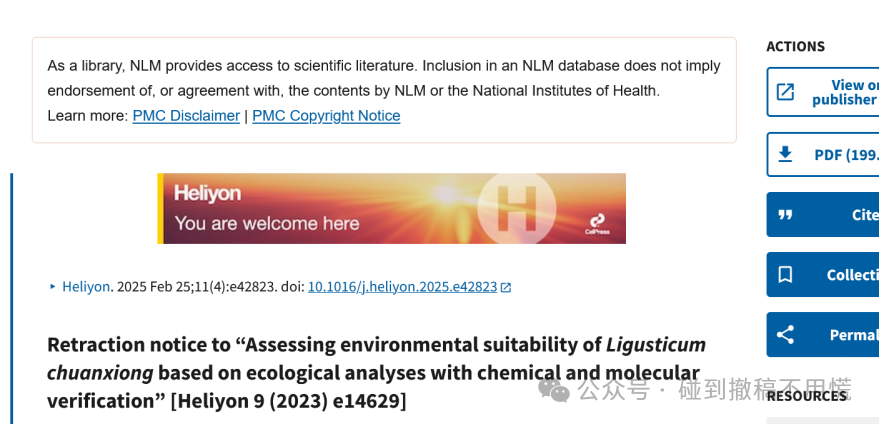Click the bookmark Collections icon
The width and height of the screenshot is (879, 424).
785,275
